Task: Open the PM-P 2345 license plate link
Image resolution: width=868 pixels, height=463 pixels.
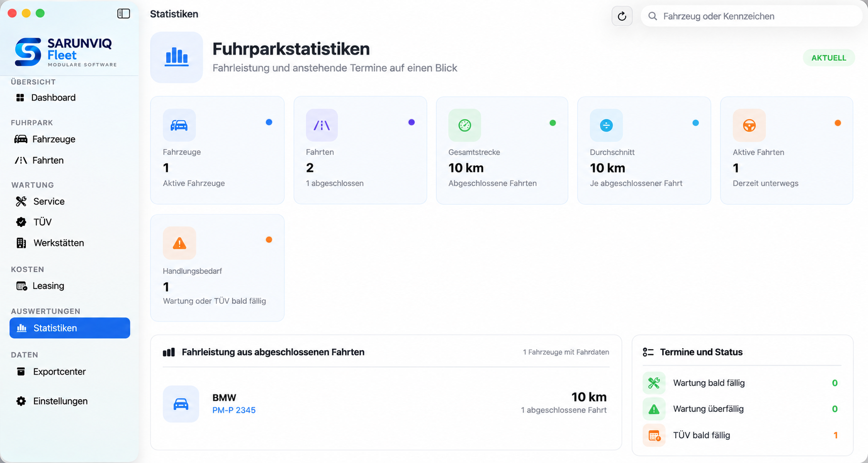Action: tap(234, 410)
